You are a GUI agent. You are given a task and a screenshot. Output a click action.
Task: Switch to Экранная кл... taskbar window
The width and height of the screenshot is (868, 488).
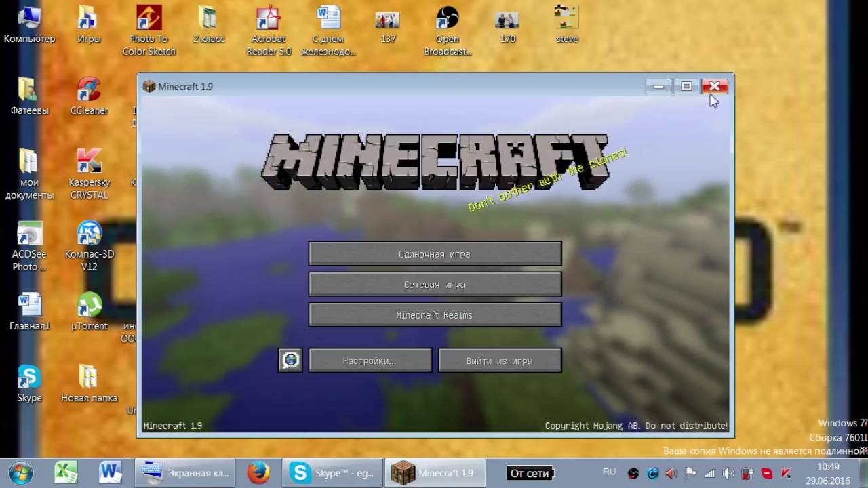[x=184, y=472]
